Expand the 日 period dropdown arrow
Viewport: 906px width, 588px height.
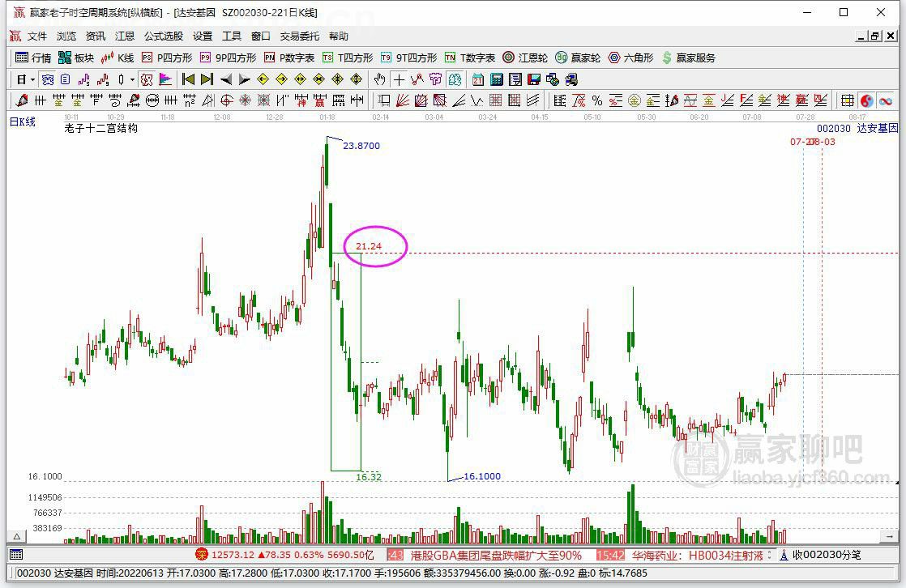pos(33,79)
